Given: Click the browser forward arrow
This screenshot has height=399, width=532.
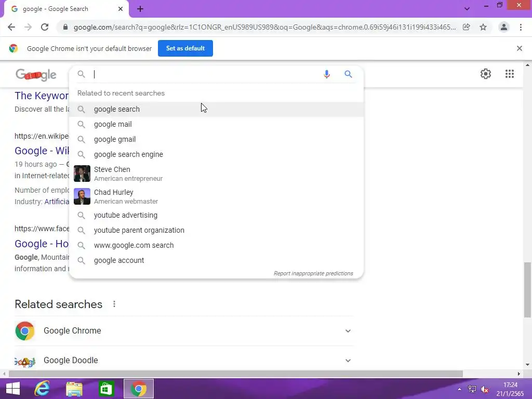Looking at the screenshot, I should (x=28, y=27).
